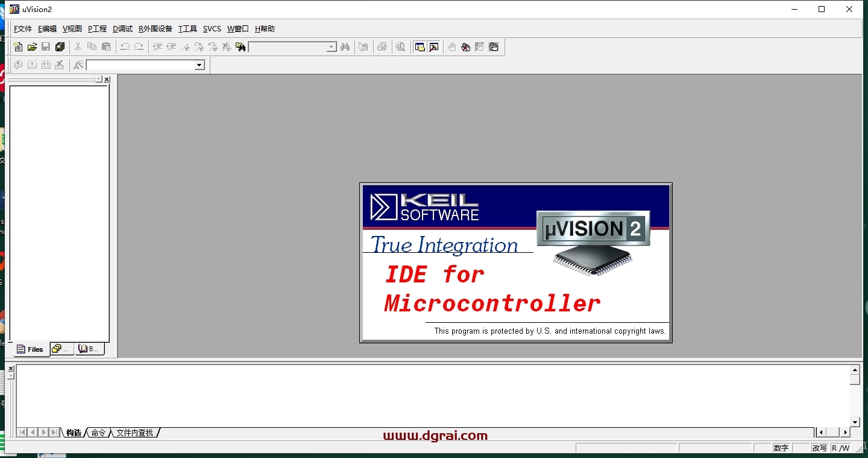Click the R /W status bar indicator
The width and height of the screenshot is (868, 458).
tap(841, 448)
